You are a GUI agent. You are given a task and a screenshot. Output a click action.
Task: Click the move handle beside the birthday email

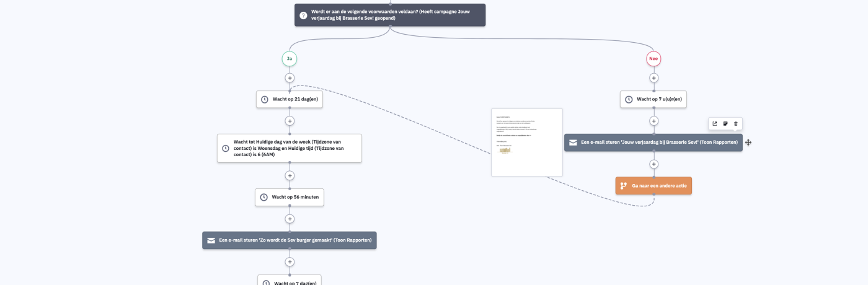748,142
